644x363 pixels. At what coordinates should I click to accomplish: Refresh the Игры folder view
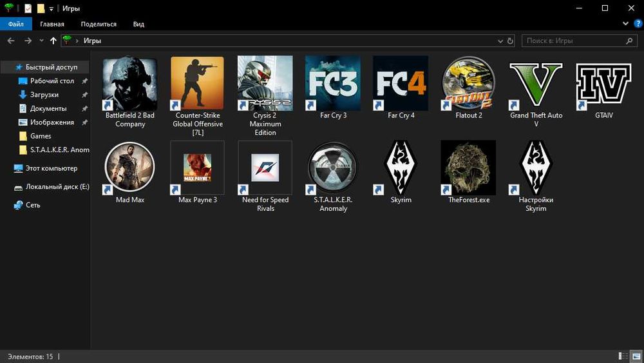click(x=510, y=41)
